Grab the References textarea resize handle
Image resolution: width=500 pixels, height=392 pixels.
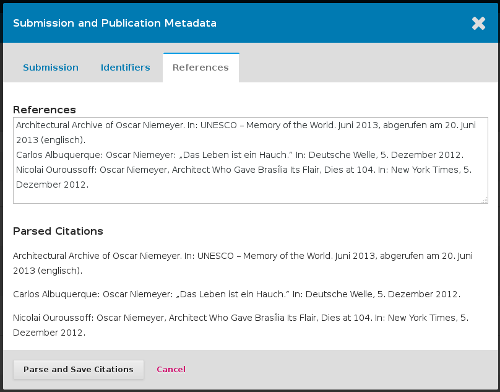pyautogui.click(x=485, y=200)
